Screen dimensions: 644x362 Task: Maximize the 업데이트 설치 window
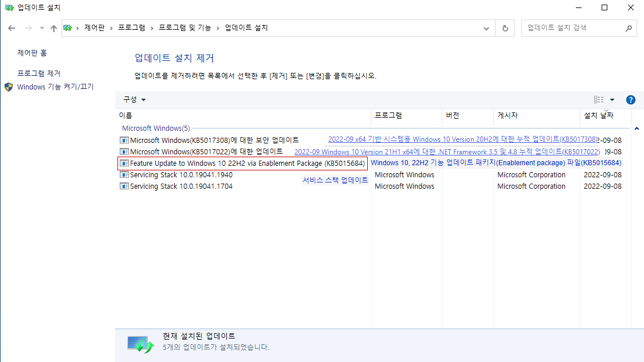[604, 7]
